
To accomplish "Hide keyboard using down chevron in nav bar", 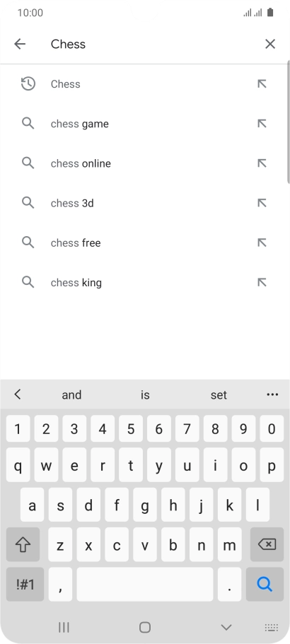I will coord(226,627).
